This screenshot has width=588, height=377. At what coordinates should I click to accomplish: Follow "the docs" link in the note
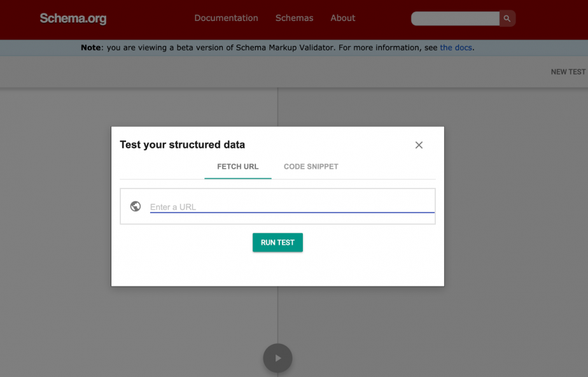click(x=456, y=48)
